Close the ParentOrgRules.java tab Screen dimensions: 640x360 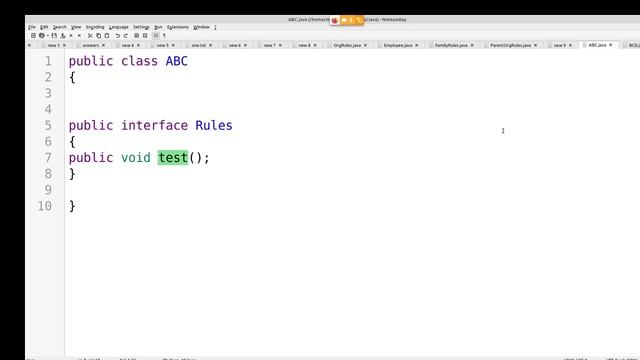tap(536, 45)
